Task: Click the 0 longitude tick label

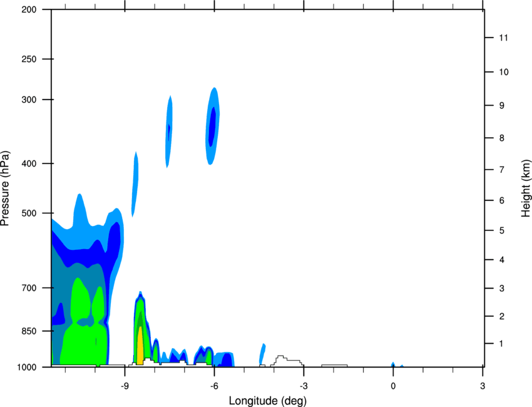Action: (x=393, y=386)
